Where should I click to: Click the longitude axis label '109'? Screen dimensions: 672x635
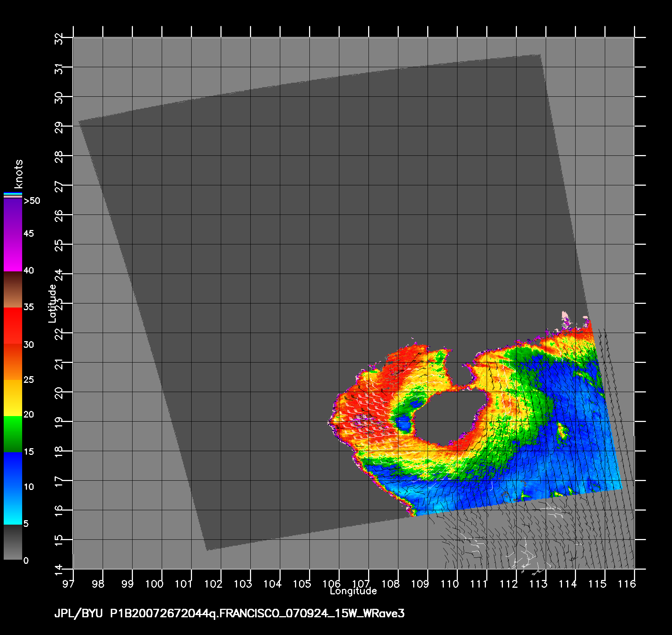pyautogui.click(x=420, y=584)
